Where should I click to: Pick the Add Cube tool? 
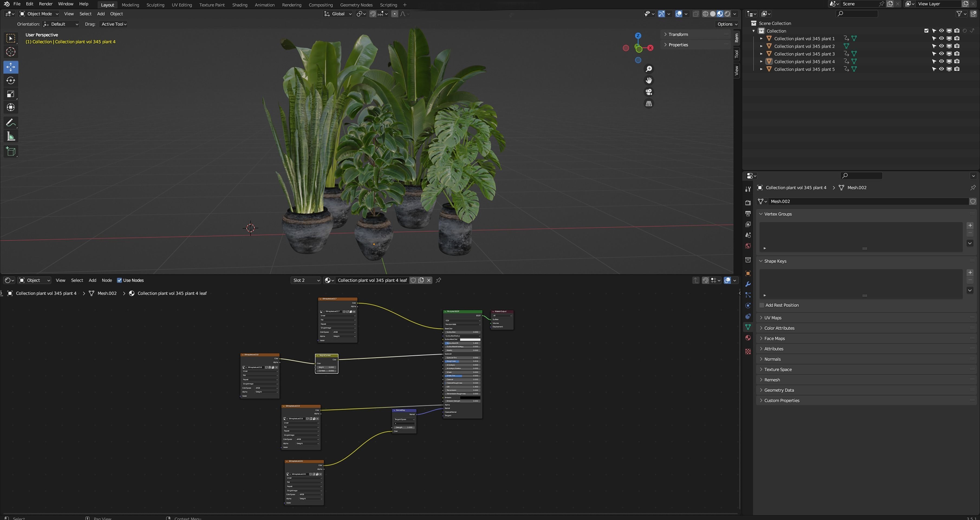click(x=11, y=151)
